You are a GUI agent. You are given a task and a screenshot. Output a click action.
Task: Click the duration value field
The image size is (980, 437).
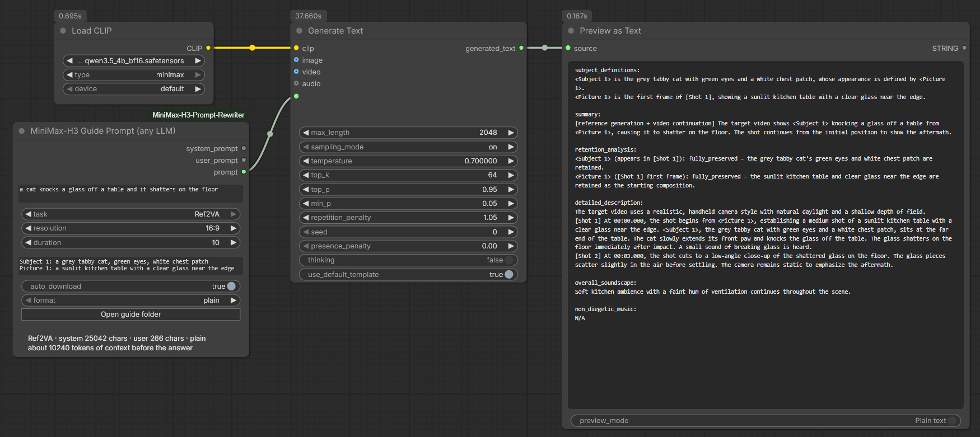[x=131, y=242]
